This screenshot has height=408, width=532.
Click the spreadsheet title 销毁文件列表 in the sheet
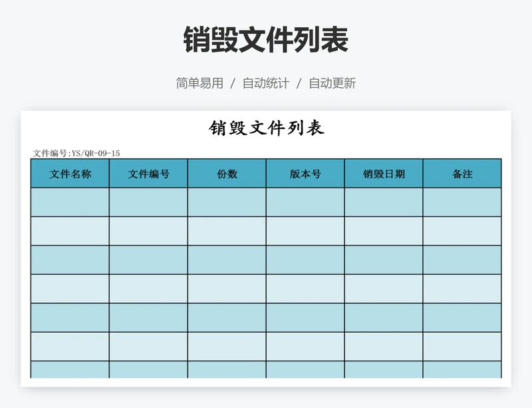267,128
